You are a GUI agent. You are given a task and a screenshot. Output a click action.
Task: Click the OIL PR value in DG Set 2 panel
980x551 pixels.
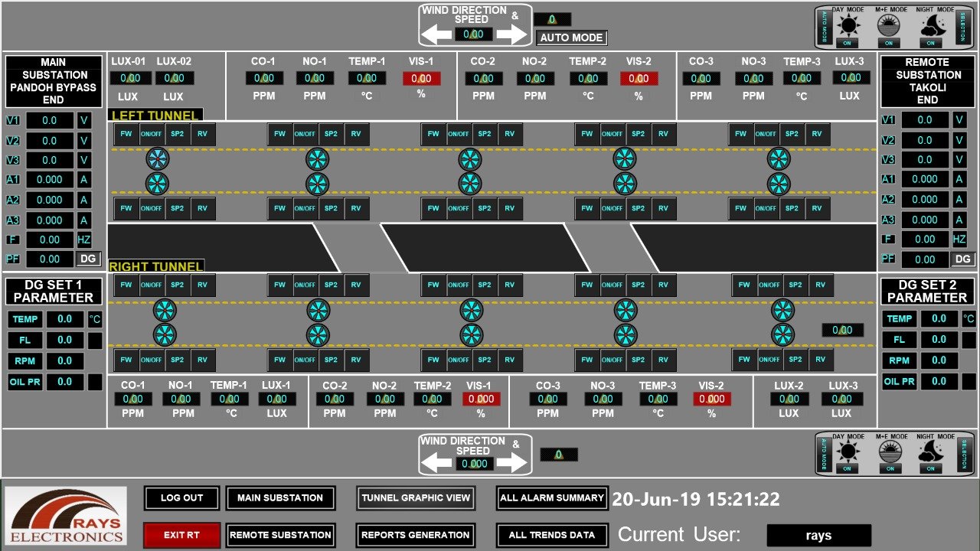(939, 381)
